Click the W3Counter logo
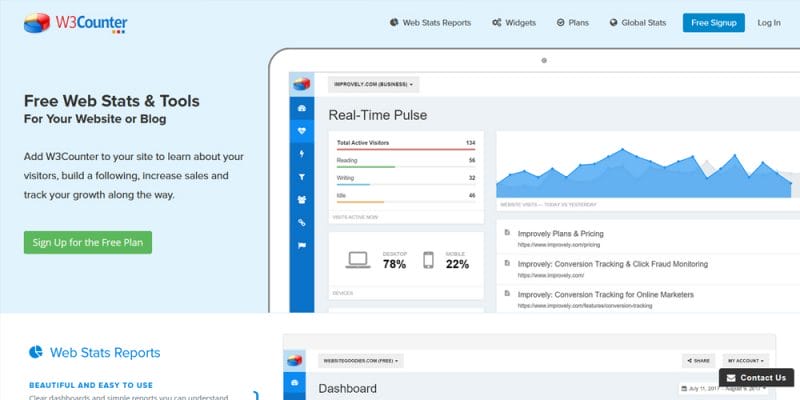 [76, 23]
